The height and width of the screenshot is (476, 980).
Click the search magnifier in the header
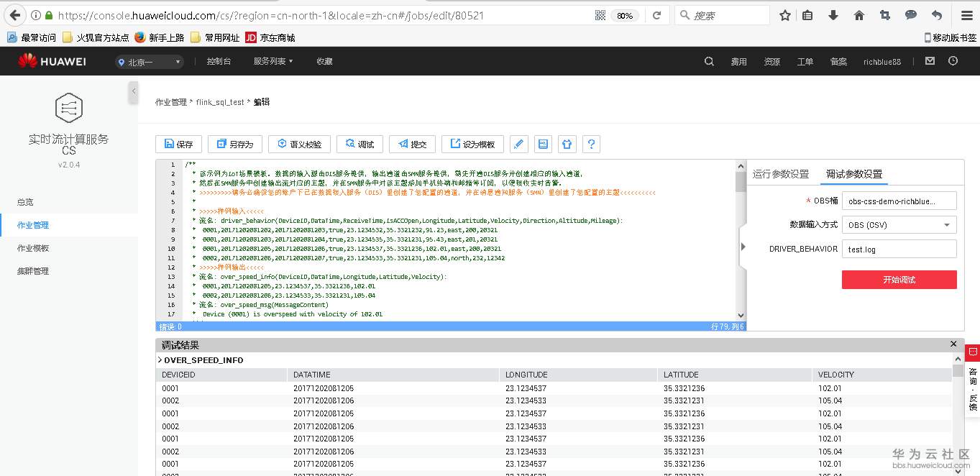pyautogui.click(x=708, y=61)
